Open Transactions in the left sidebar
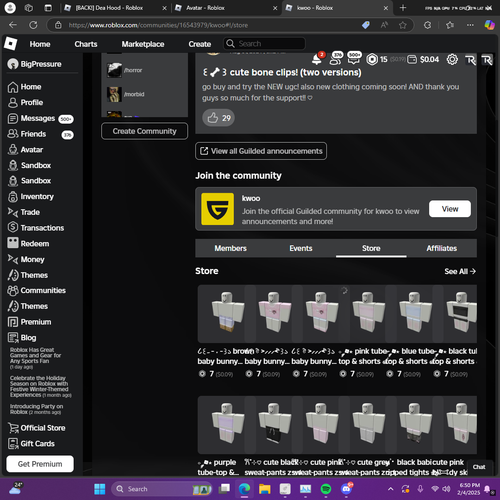The width and height of the screenshot is (500, 500). click(36, 228)
